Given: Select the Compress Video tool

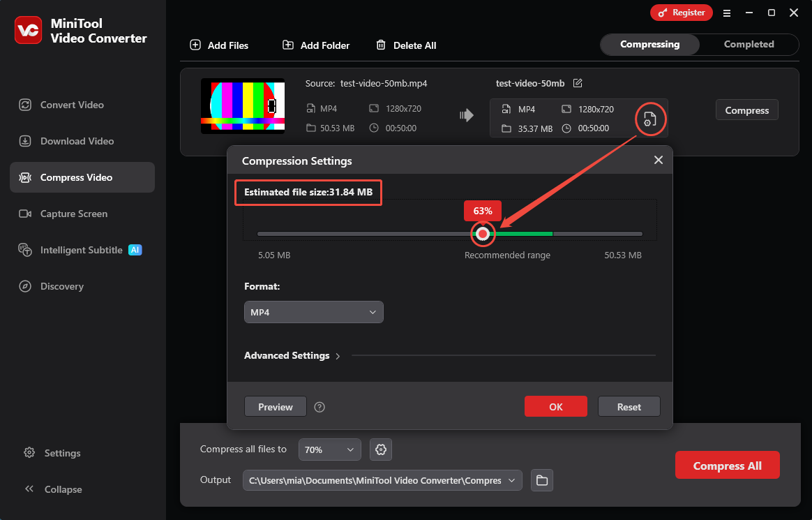Looking at the screenshot, I should (27, 177).
